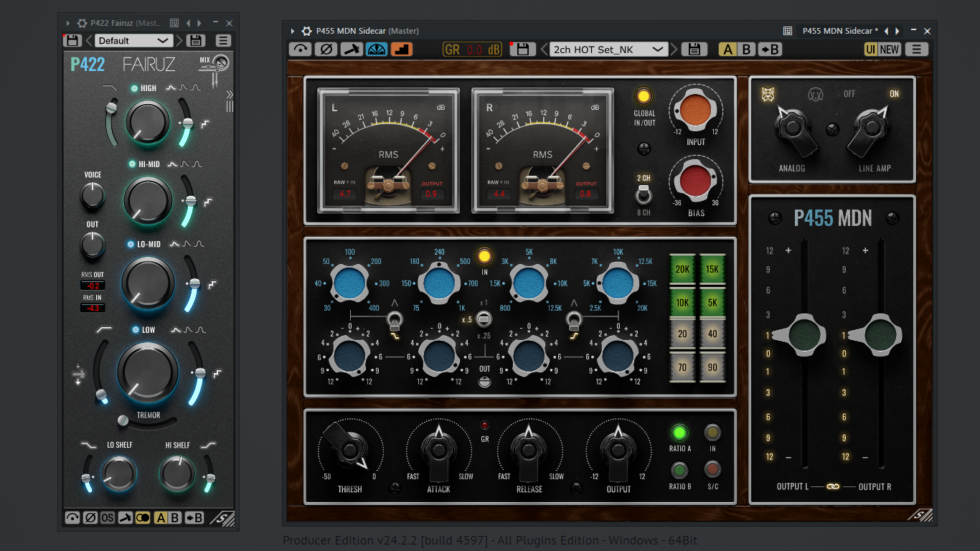The image size is (980, 551).
Task: Click the phase invert icon in P455 toolbar
Action: pos(326,49)
